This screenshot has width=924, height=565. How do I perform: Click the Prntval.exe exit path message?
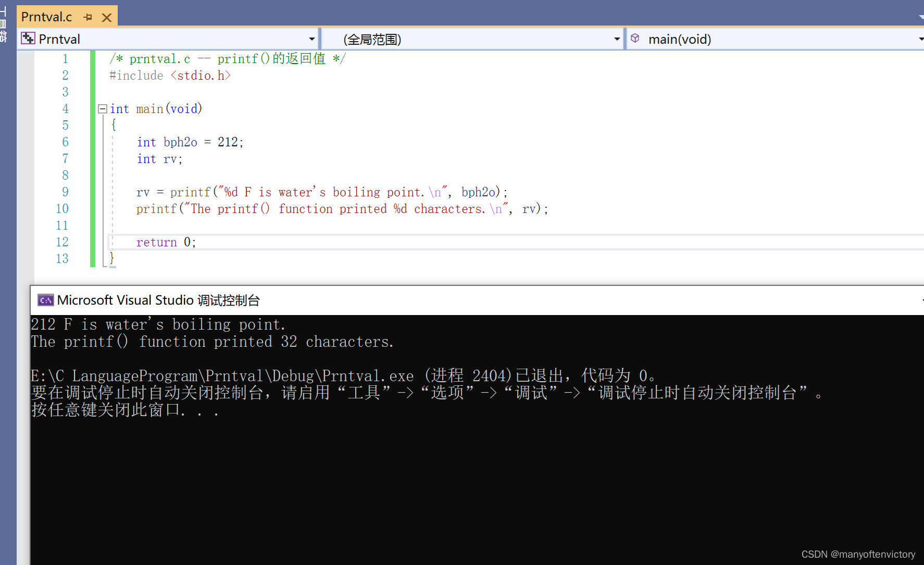coord(344,375)
